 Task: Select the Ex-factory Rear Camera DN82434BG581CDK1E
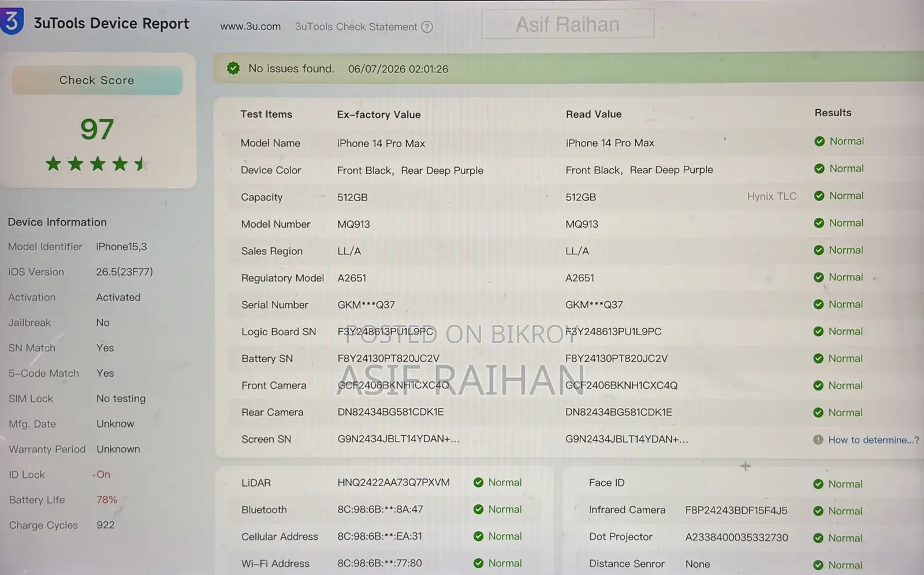pyautogui.click(x=391, y=412)
